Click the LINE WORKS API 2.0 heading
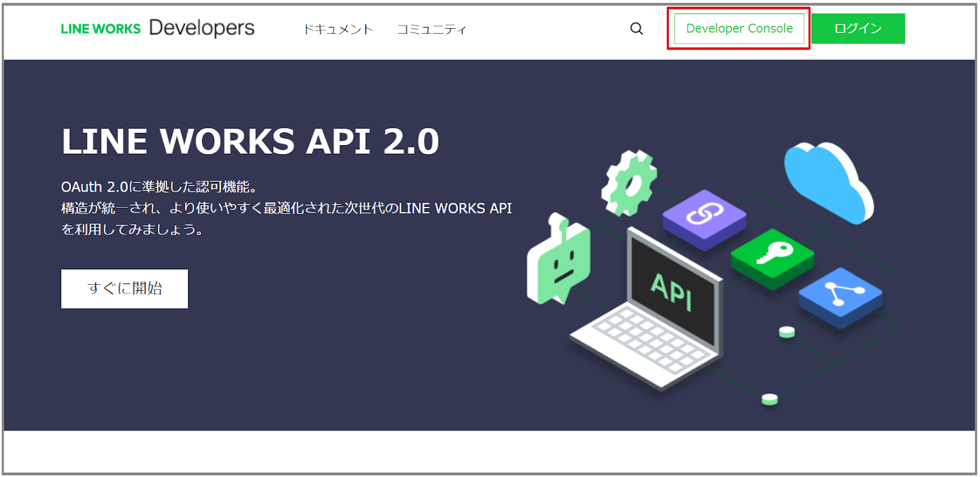Viewport: 980px width, 477px height. point(251,141)
